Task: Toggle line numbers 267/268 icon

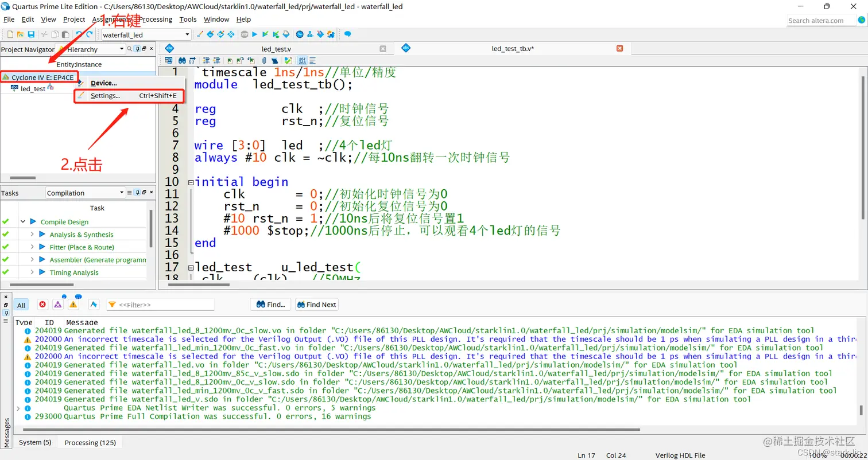Action: 302,60
